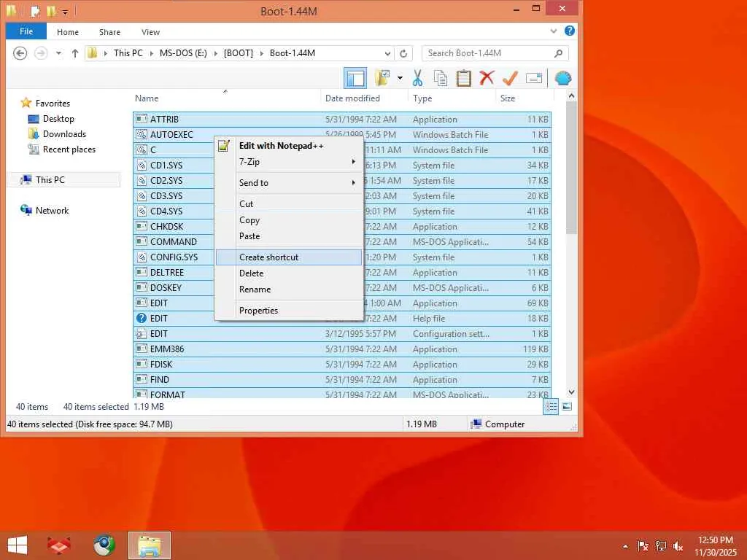Select the ATTRIB file row
Screen dimensions: 747x560
pyautogui.click(x=342, y=119)
